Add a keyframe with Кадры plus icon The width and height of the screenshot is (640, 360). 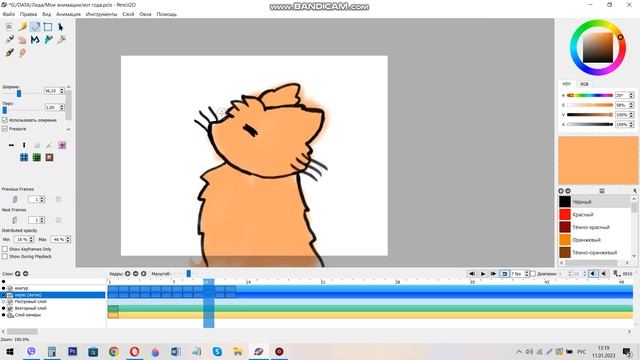[128, 274]
